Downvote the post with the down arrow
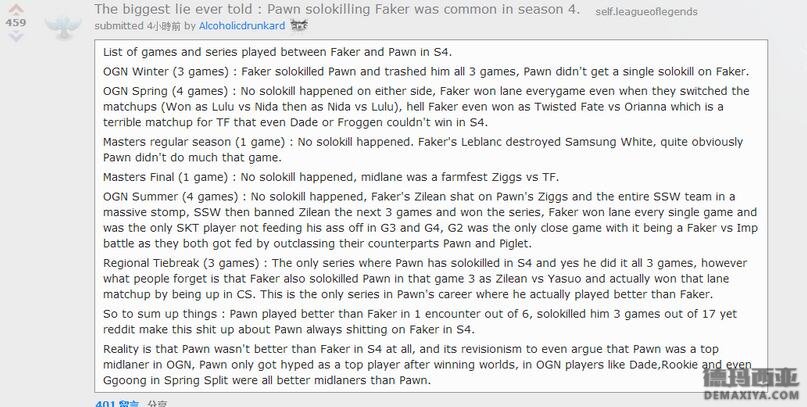This screenshot has height=407, width=807. (16, 36)
